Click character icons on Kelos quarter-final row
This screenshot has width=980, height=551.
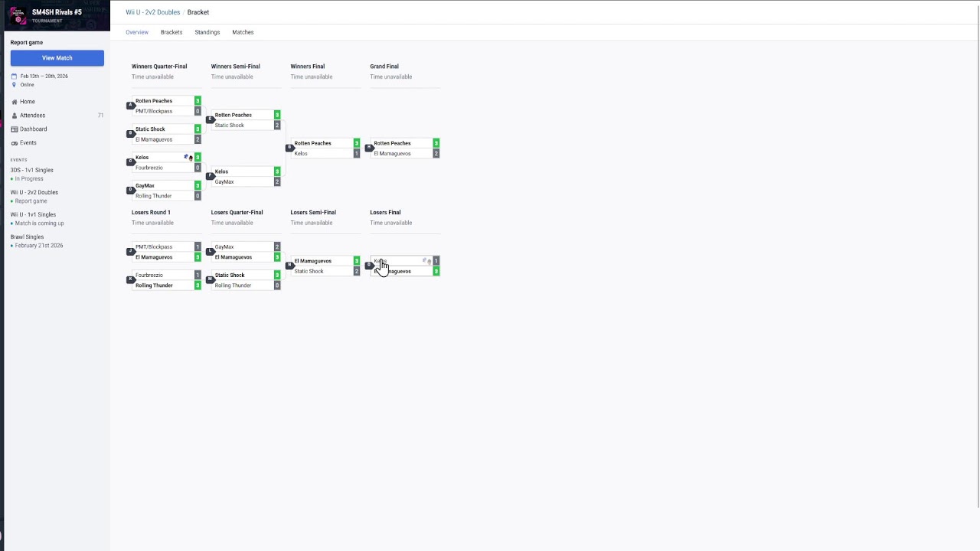188,158
